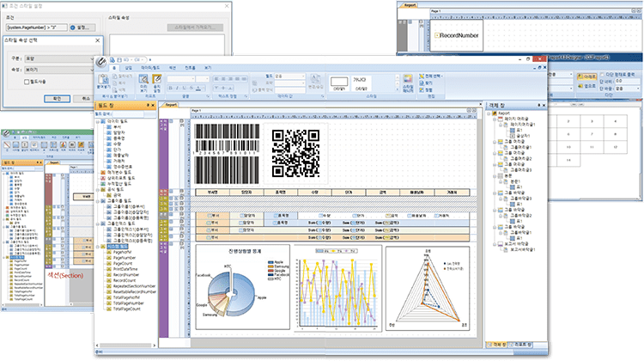Toggle bold in the font group
Viewport: 644px width, 361px height.
point(171,88)
